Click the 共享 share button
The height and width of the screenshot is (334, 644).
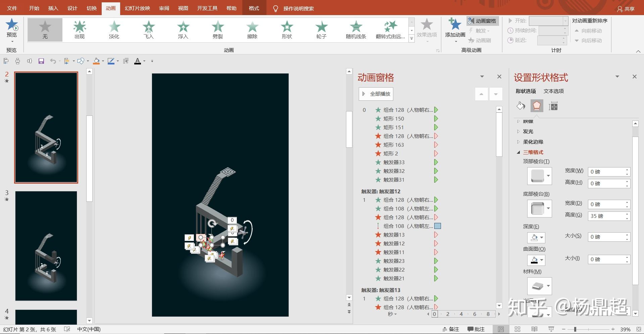point(626,9)
